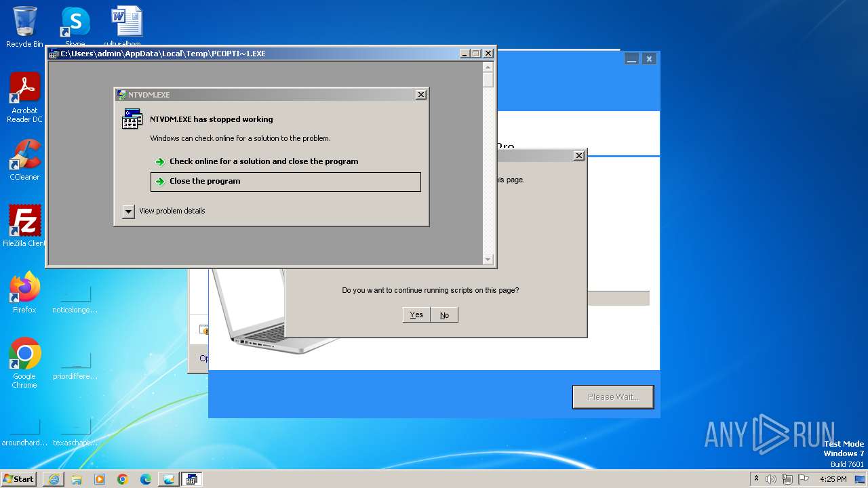The height and width of the screenshot is (488, 868).
Task: Open the Recycle Bin desktop icon
Action: (x=24, y=26)
